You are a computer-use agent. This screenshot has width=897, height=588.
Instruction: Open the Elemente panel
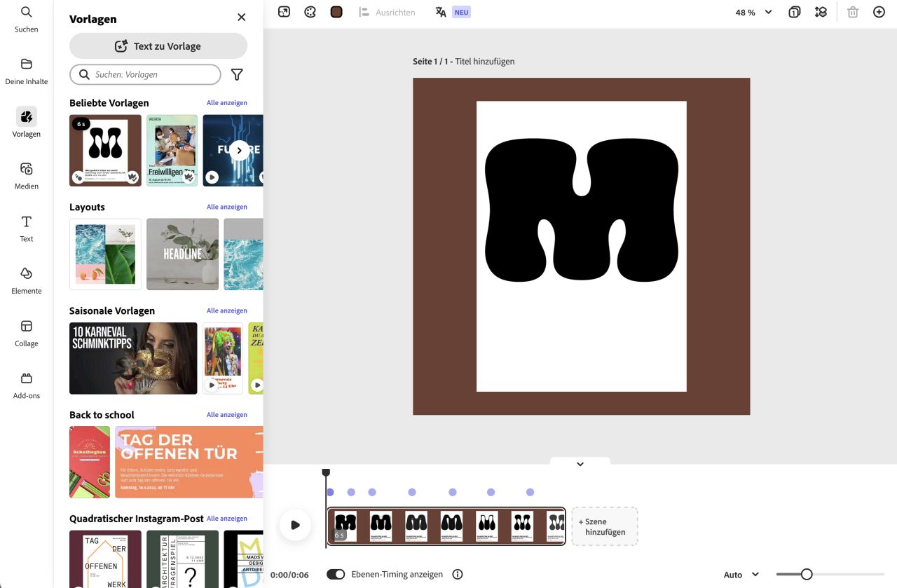(26, 280)
